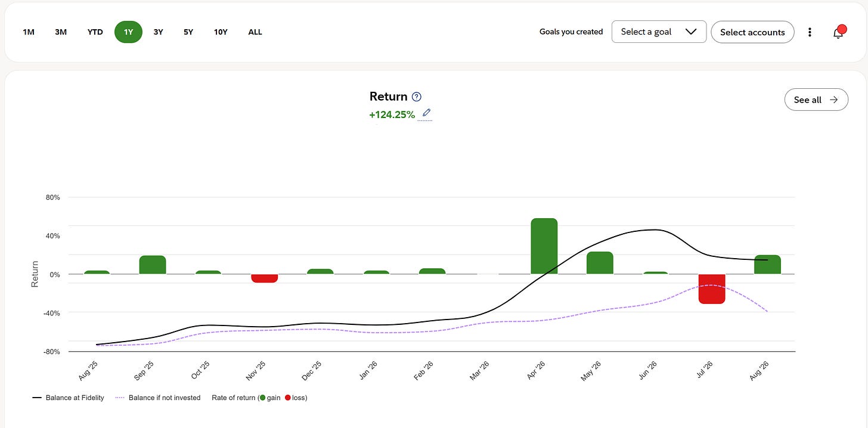Image resolution: width=868 pixels, height=428 pixels.
Task: Click the arrow icon in See all
Action: 834,100
